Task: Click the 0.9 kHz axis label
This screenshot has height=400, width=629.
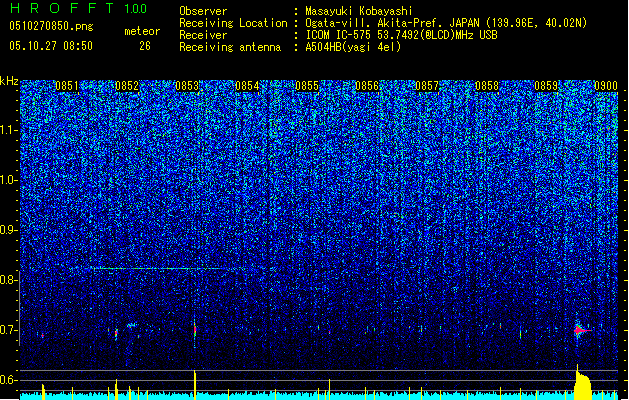Action: pyautogui.click(x=8, y=230)
